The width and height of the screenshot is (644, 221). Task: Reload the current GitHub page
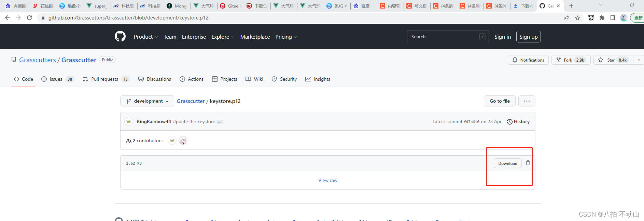[x=29, y=18]
